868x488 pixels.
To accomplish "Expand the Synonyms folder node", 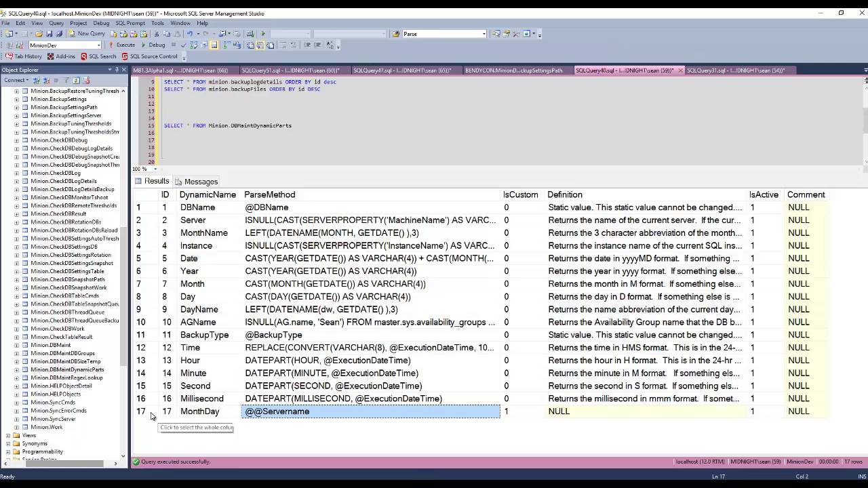I will tap(8, 443).
